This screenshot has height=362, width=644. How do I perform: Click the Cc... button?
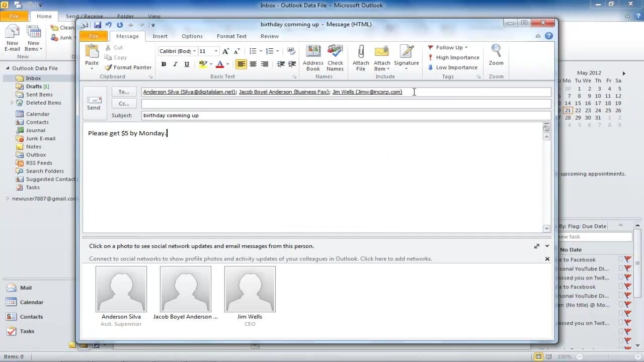coord(124,104)
